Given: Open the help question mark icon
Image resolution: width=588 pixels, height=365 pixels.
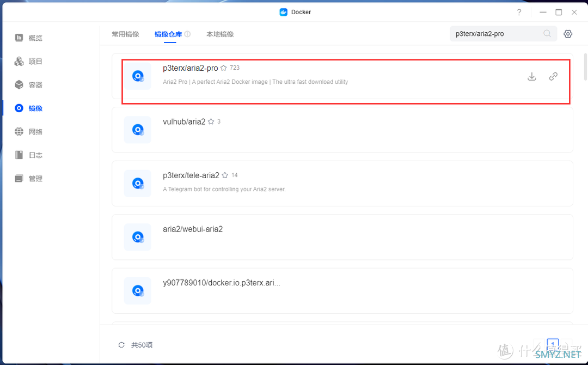Looking at the screenshot, I should (519, 13).
